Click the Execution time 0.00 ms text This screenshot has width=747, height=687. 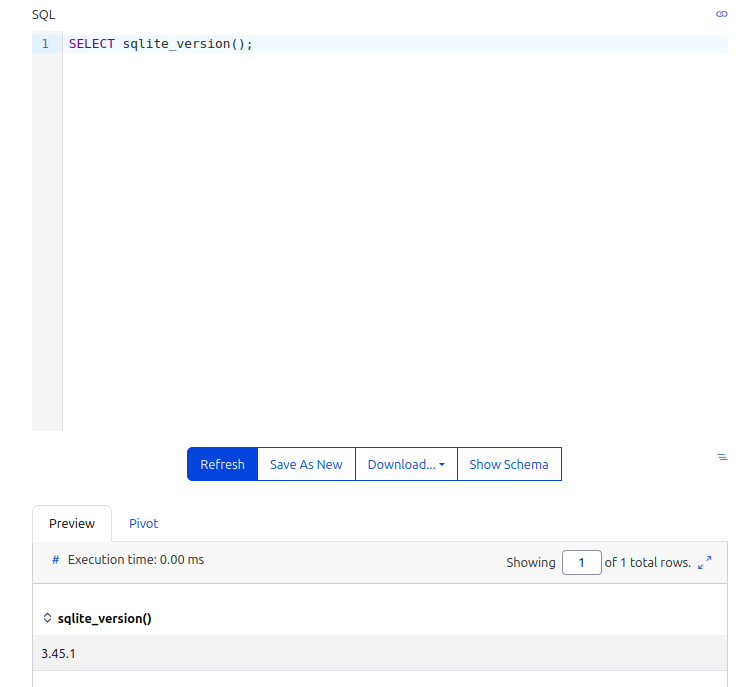[136, 560]
